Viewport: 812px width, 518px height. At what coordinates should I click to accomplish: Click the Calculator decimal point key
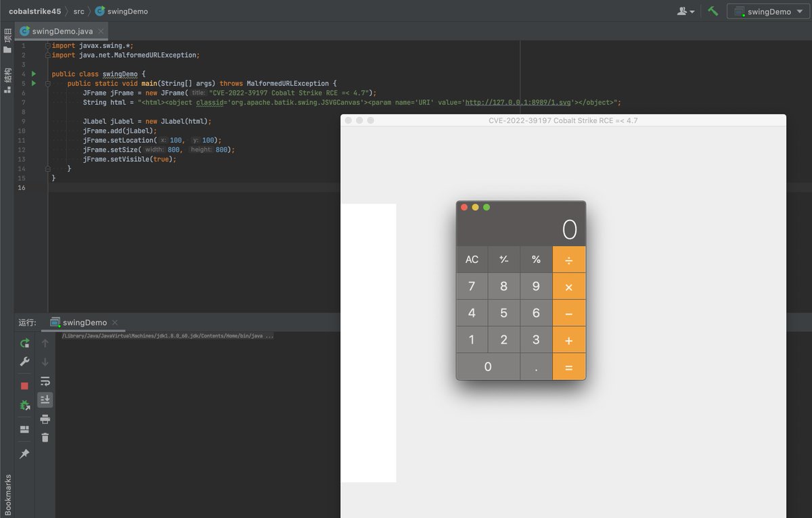[x=536, y=367]
